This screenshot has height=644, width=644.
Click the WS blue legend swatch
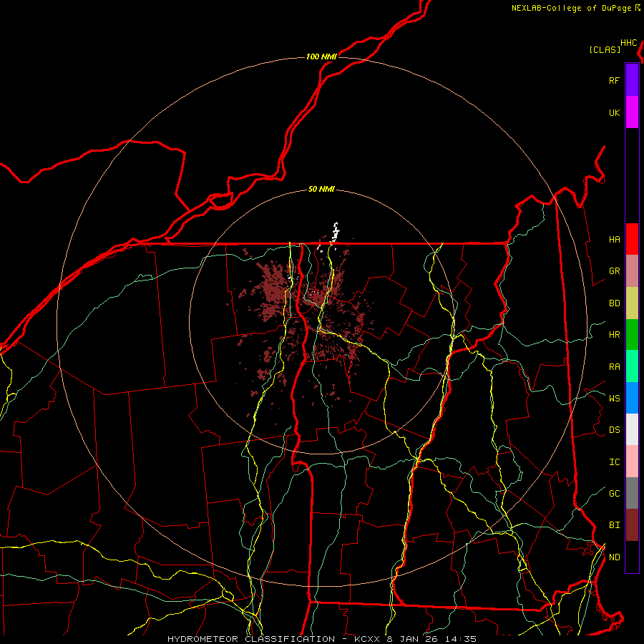click(632, 398)
